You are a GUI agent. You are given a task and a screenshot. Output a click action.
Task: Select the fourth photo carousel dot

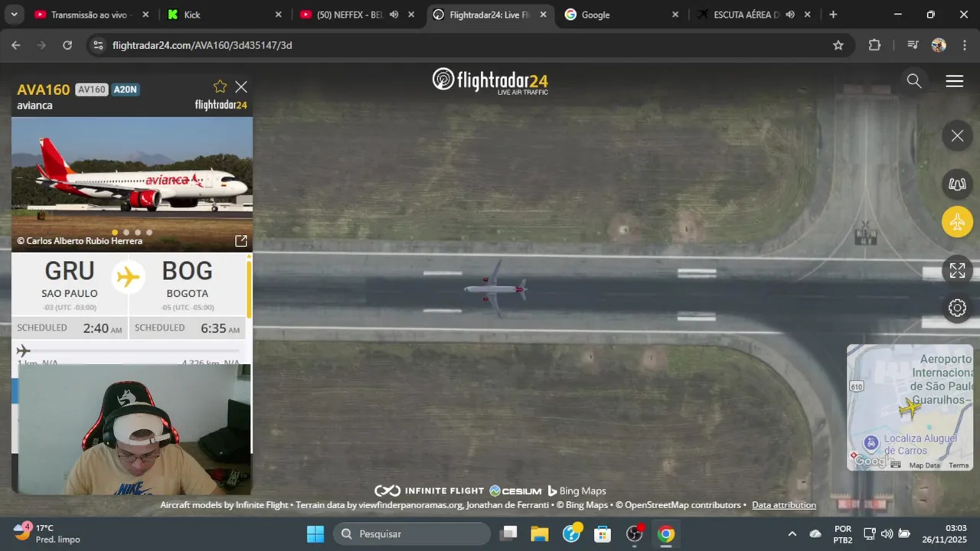149,233
